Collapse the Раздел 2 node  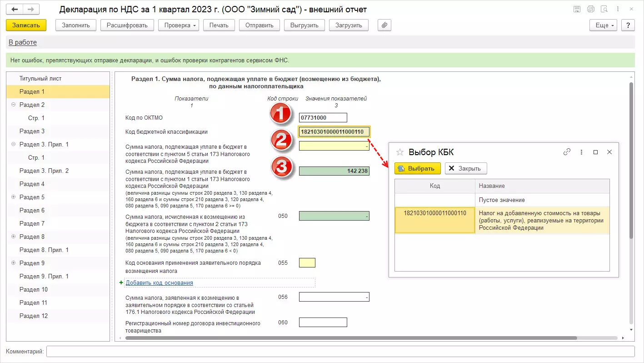click(13, 105)
